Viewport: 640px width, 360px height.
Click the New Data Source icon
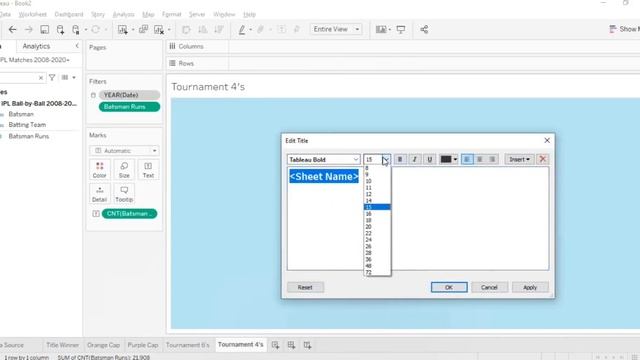(x=60, y=29)
